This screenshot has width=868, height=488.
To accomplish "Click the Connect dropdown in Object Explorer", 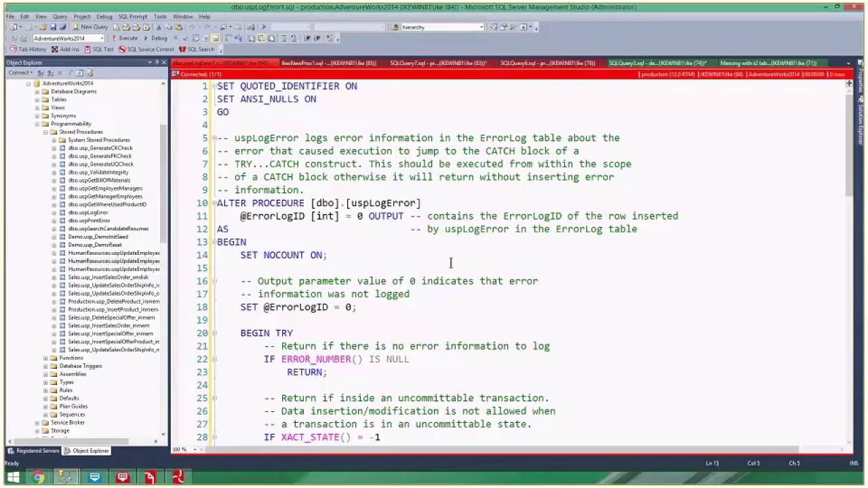I will [x=20, y=73].
